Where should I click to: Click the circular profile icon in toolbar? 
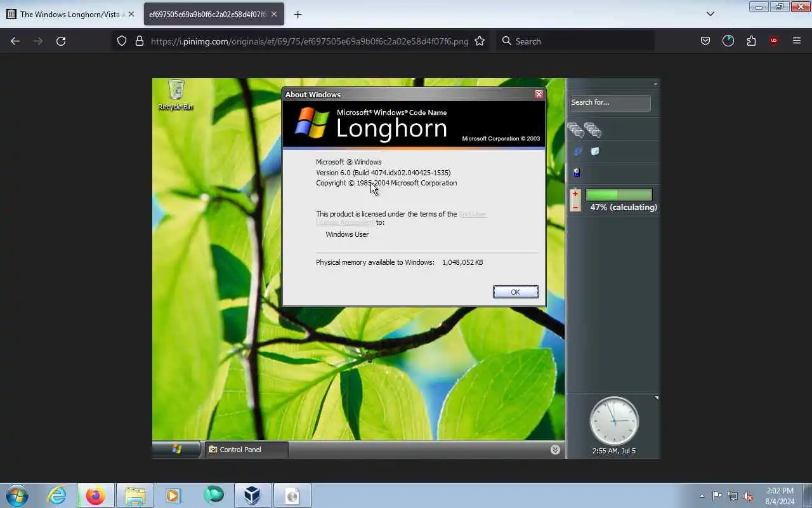point(728,41)
